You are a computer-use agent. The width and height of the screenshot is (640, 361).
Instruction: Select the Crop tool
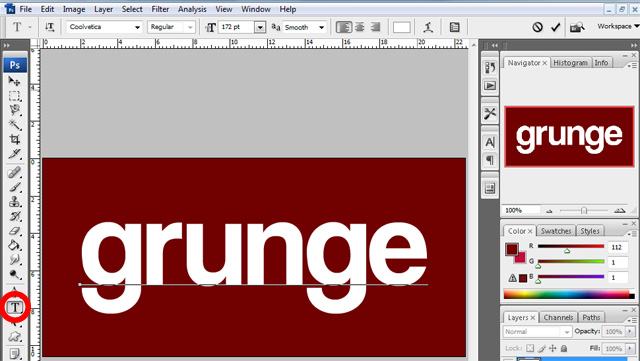click(14, 139)
